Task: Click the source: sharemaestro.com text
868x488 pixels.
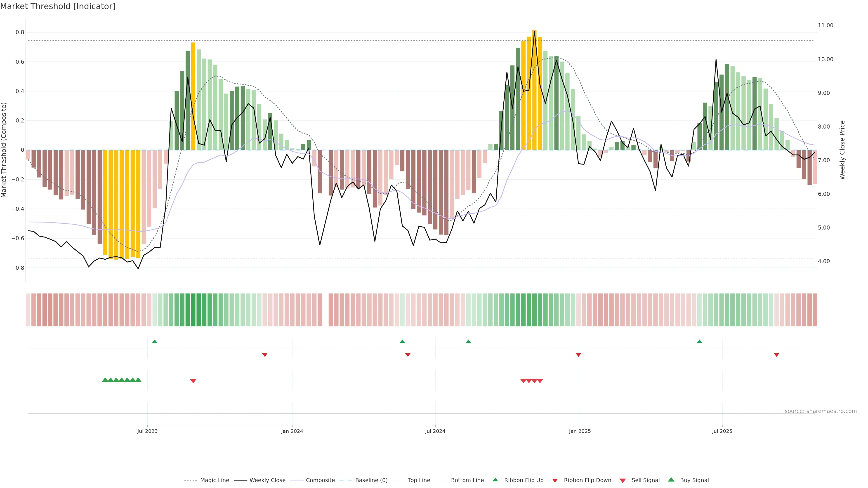Action: 821,411
